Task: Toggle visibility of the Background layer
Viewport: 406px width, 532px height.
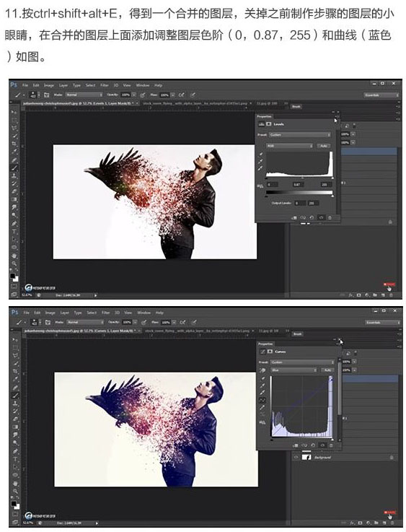Action: click(x=296, y=458)
